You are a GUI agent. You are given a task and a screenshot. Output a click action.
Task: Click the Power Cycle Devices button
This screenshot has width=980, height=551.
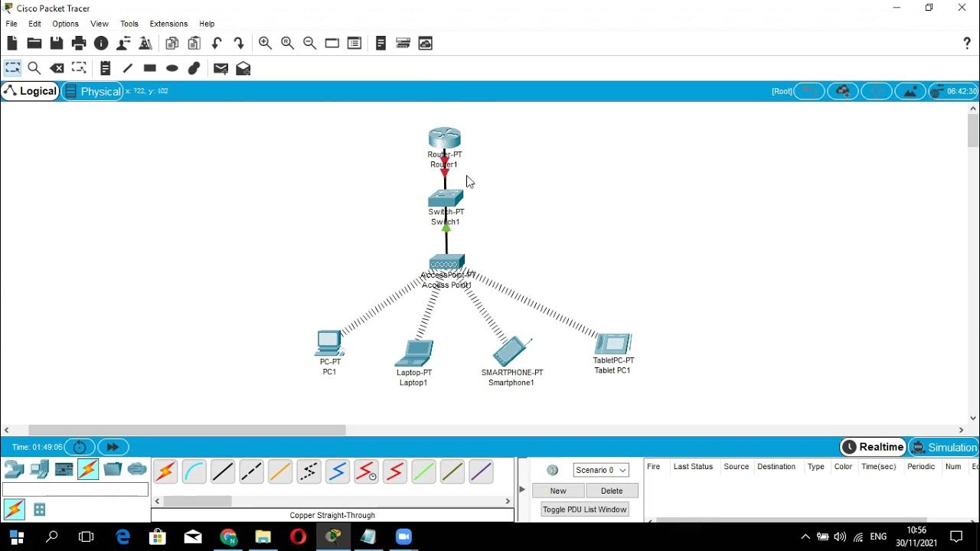(x=80, y=447)
